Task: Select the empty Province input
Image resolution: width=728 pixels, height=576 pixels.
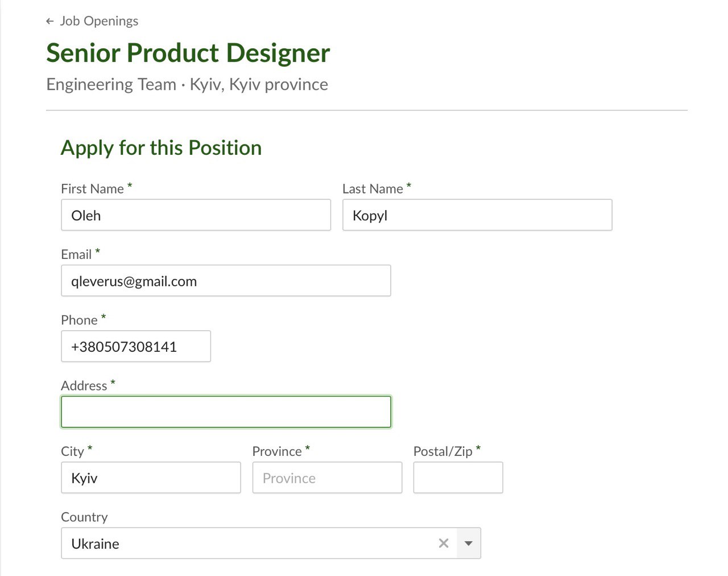Action: (327, 478)
